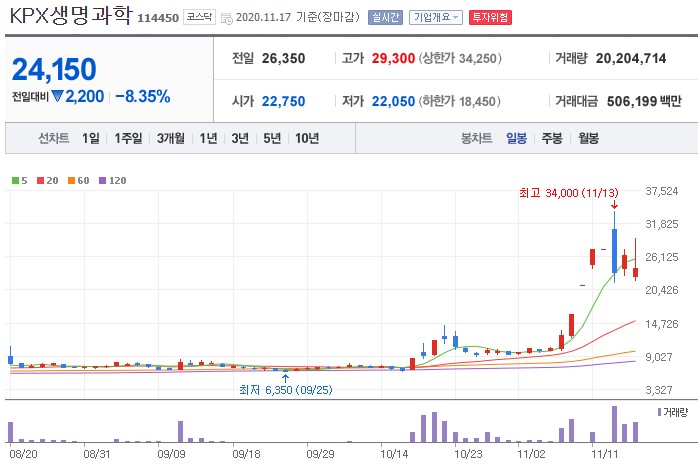Click the 시가 22,750 value

click(283, 102)
